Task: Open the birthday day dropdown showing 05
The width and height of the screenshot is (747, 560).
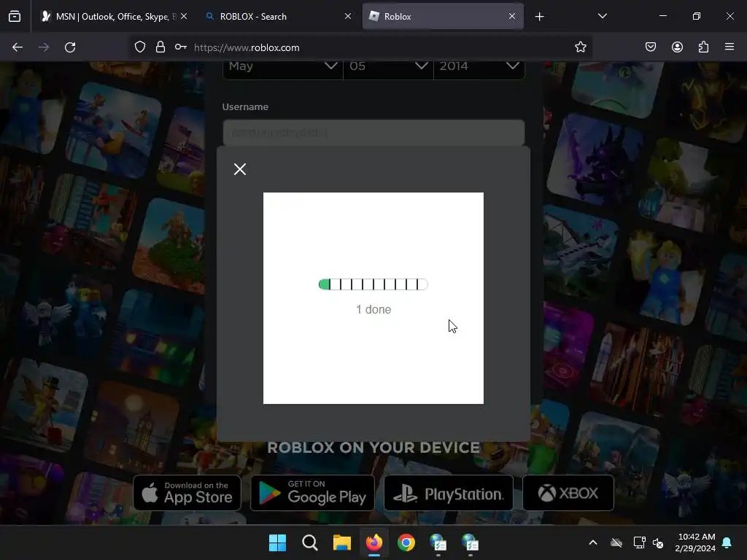Action: [x=388, y=66]
